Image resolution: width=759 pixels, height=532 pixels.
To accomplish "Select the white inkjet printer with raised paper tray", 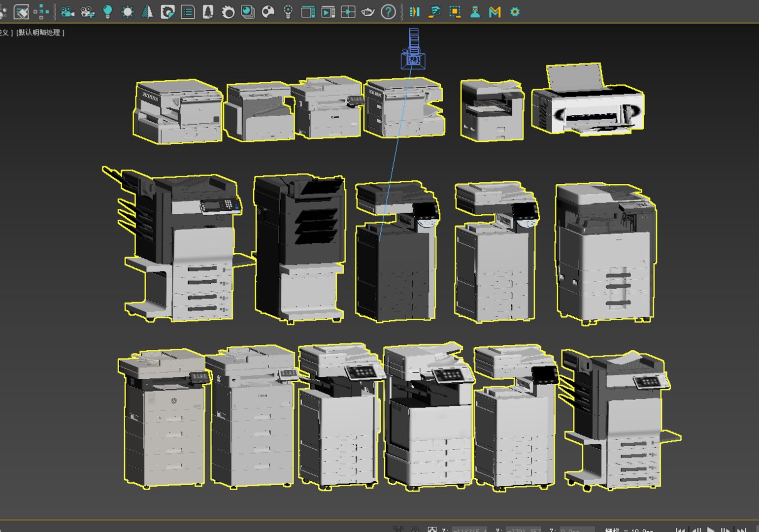I will click(588, 99).
